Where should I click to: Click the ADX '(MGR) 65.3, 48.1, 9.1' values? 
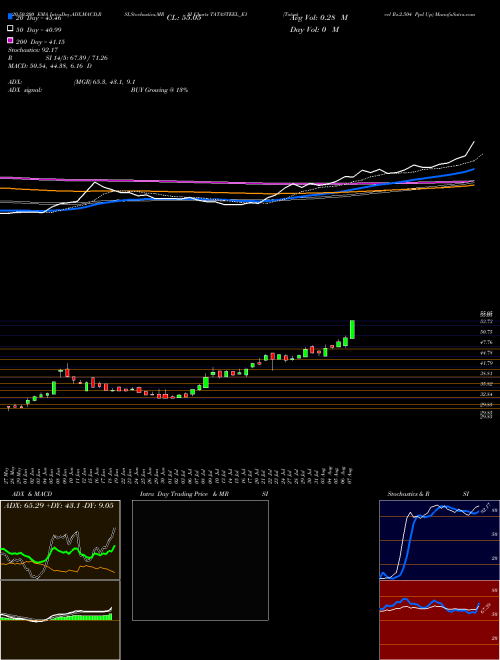point(104,82)
